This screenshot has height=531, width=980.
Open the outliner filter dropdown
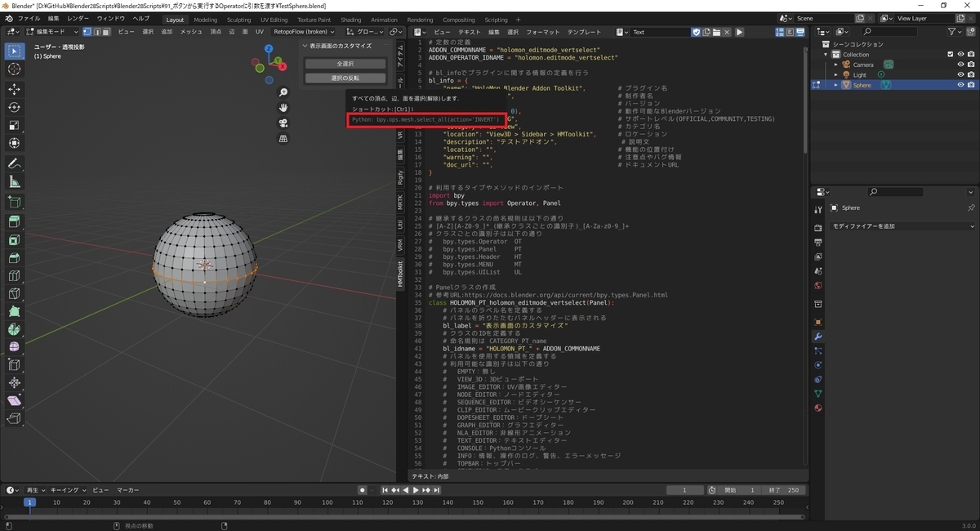click(x=956, y=32)
